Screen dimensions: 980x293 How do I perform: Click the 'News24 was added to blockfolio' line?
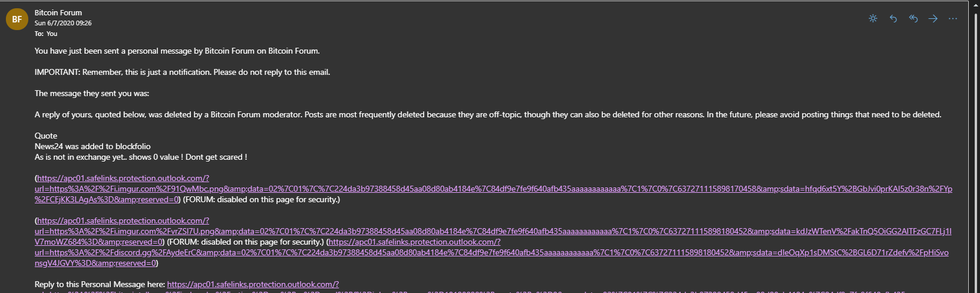pyautogui.click(x=93, y=146)
